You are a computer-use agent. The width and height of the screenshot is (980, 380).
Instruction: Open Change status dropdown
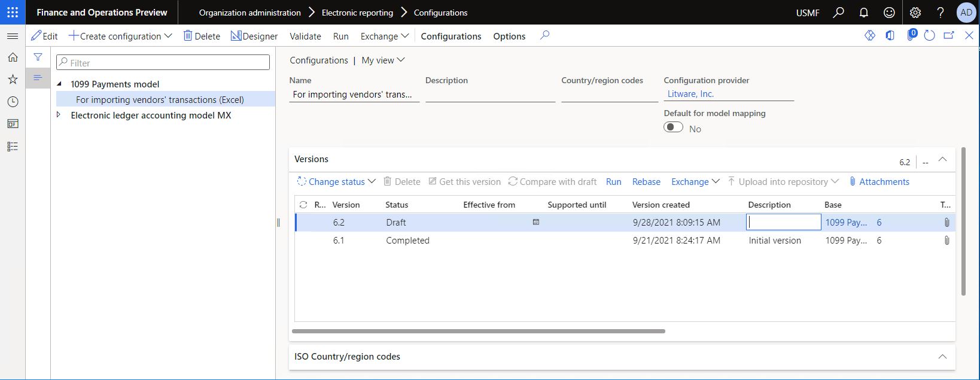click(x=336, y=181)
